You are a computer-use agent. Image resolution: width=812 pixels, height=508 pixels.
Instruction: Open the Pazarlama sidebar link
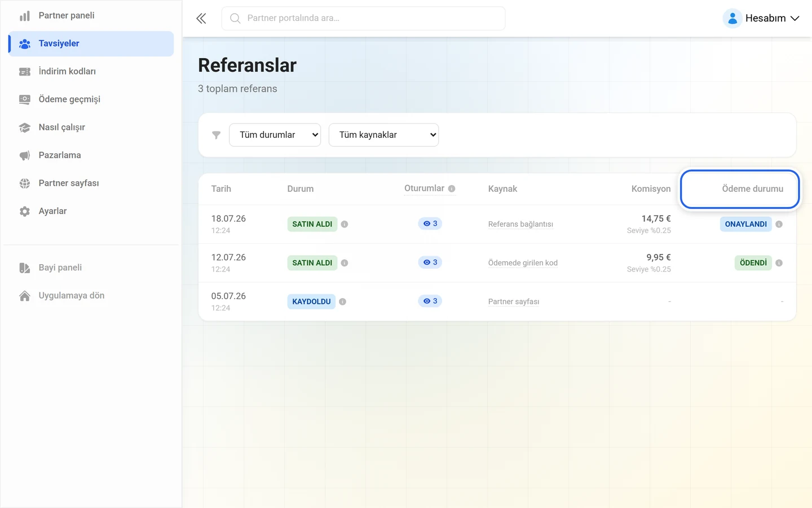click(x=91, y=155)
